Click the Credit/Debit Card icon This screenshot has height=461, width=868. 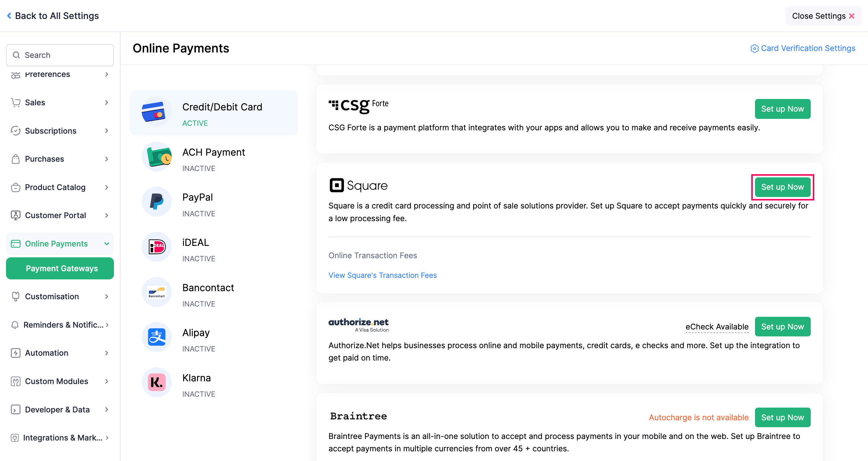click(x=154, y=112)
